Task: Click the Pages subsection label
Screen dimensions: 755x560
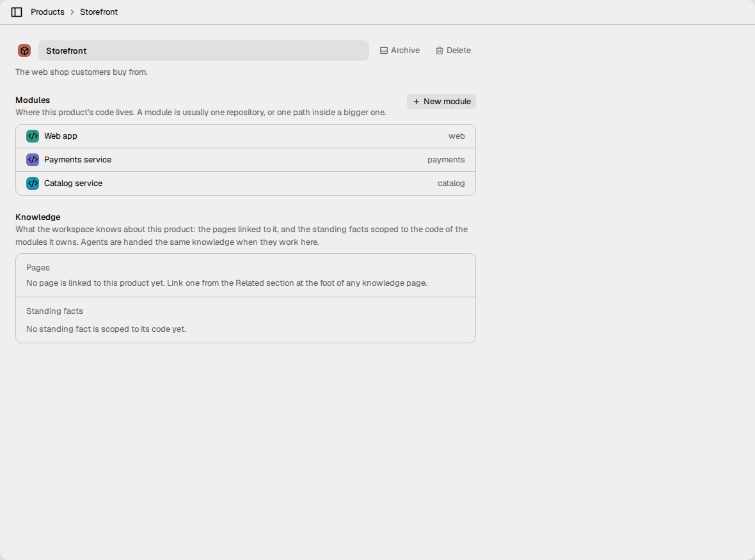Action: [x=38, y=267]
